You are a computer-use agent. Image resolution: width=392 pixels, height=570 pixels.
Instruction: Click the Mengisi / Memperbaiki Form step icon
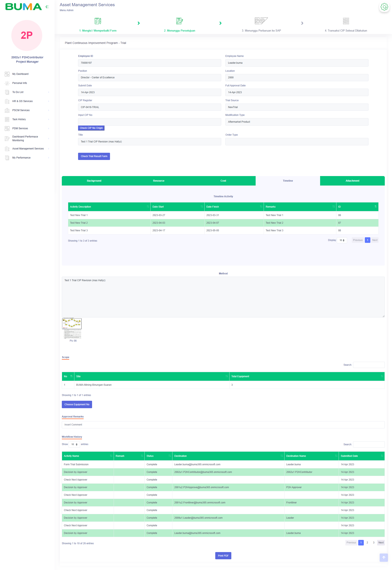point(98,21)
